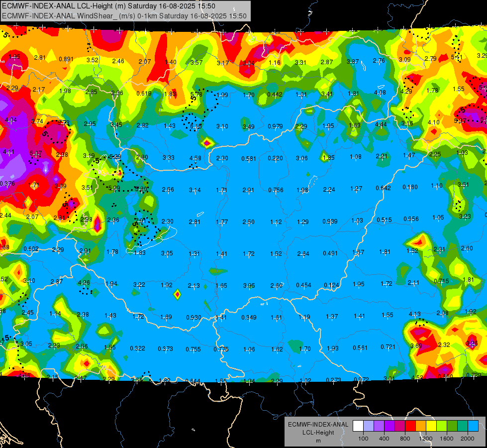Click legend label 100

point(363,439)
